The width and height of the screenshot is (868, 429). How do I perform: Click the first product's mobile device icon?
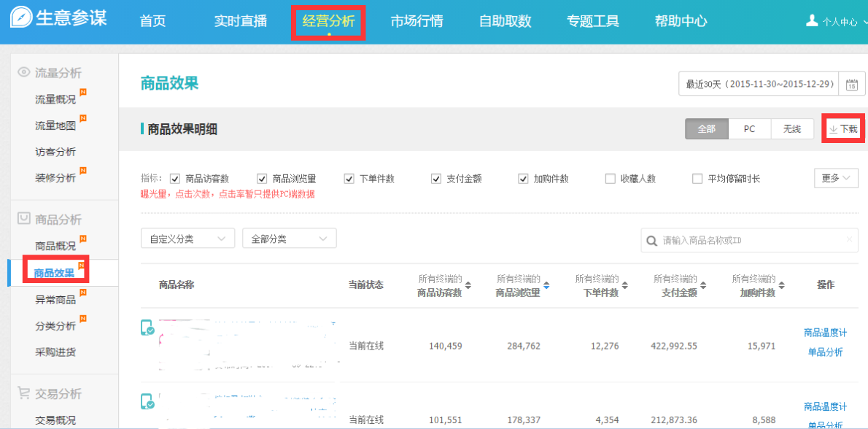click(147, 328)
